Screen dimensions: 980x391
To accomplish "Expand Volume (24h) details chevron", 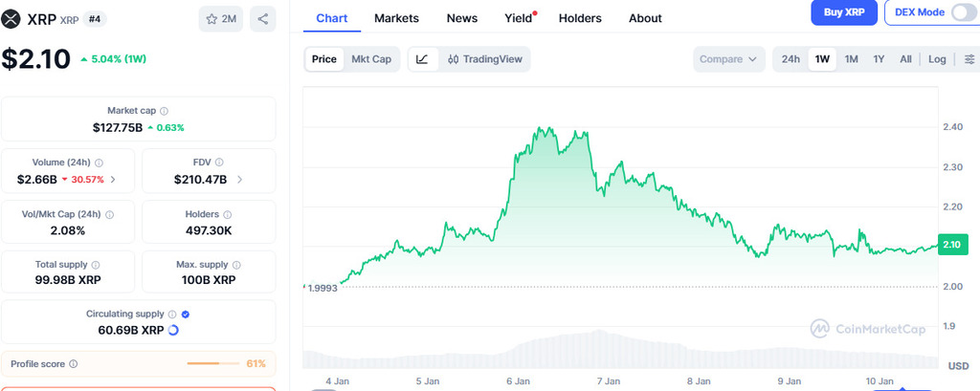I will pos(114,179).
